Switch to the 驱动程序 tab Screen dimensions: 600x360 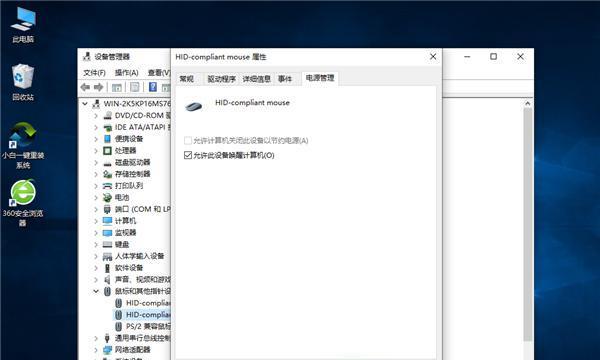[221, 79]
